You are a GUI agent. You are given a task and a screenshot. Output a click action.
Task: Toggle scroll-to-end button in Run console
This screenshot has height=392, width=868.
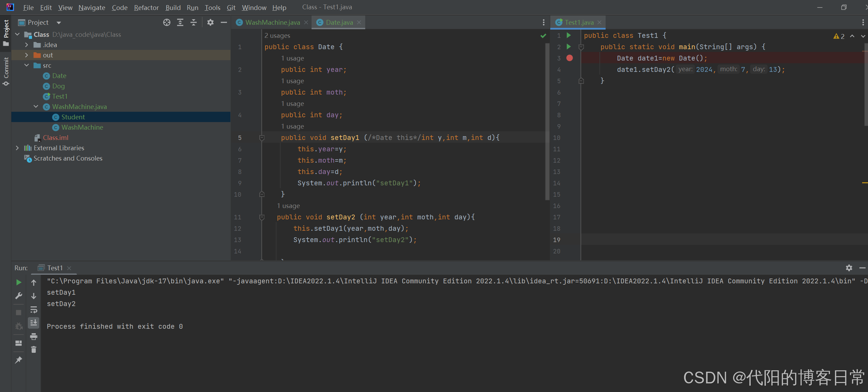click(x=34, y=323)
